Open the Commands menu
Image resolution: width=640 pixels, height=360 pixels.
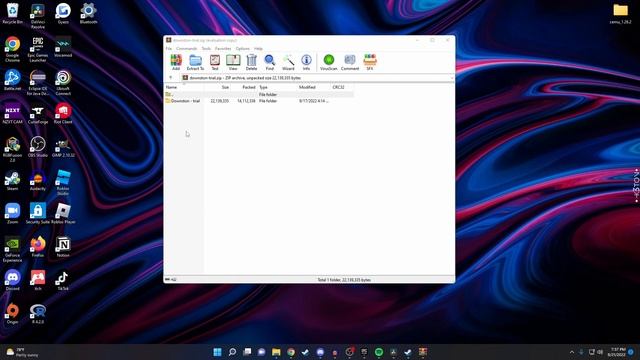[187, 49]
